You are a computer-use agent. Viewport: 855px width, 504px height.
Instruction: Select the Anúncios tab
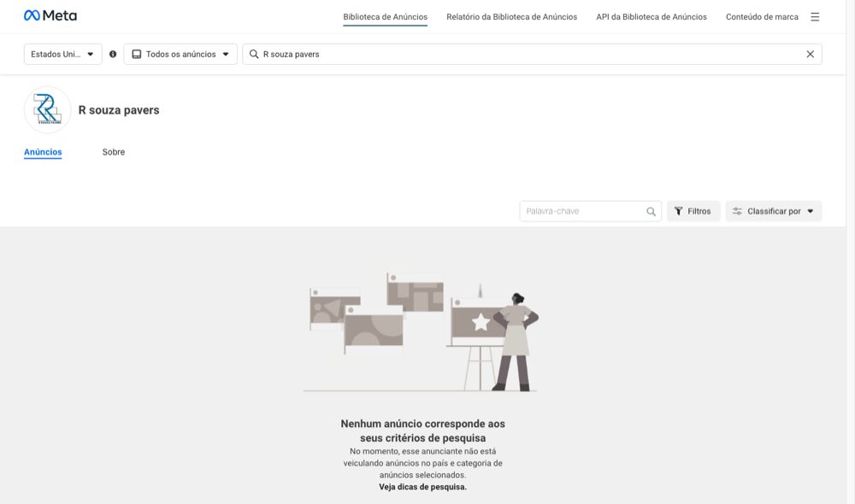(43, 152)
